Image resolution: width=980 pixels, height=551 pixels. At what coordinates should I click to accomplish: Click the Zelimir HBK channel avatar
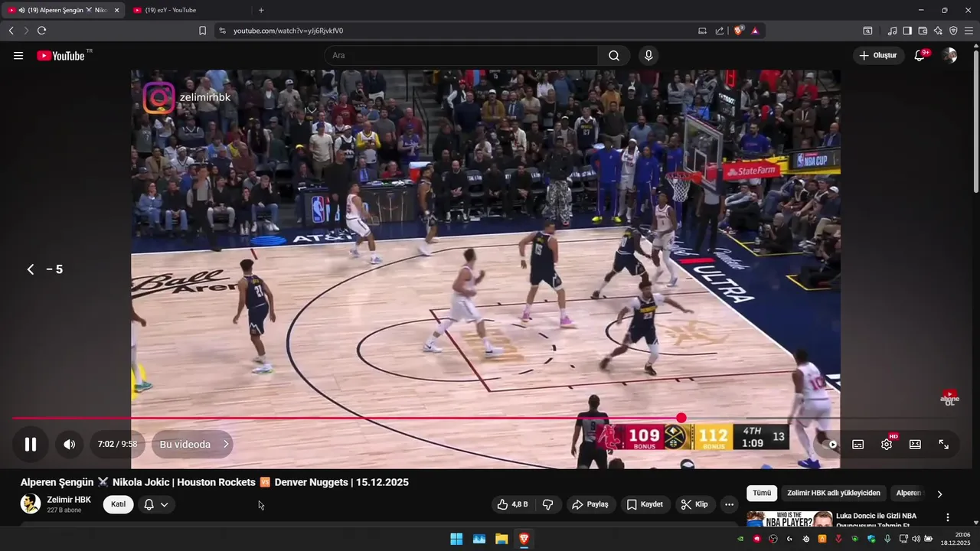pyautogui.click(x=31, y=504)
